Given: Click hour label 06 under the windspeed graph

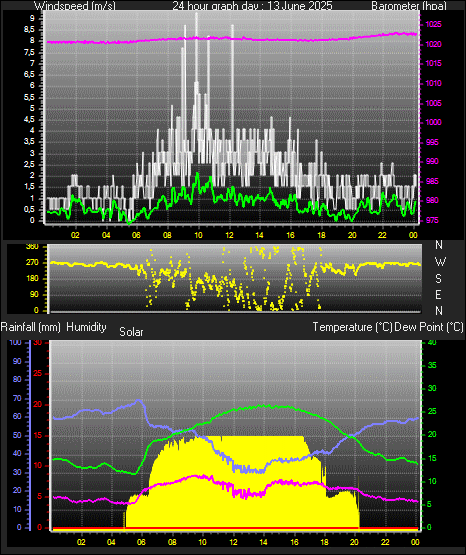Looking at the screenshot, I should [x=137, y=235].
